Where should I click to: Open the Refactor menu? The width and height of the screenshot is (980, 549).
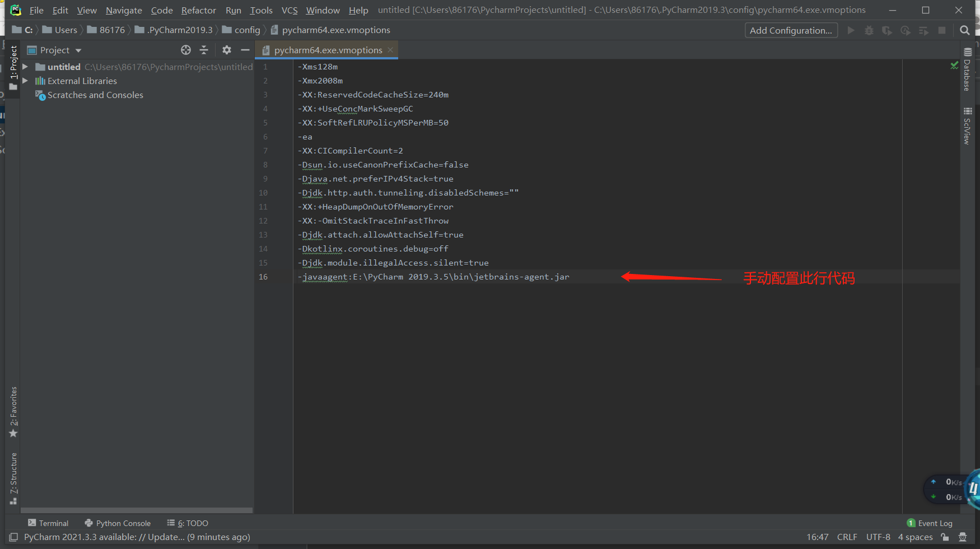[x=198, y=10]
